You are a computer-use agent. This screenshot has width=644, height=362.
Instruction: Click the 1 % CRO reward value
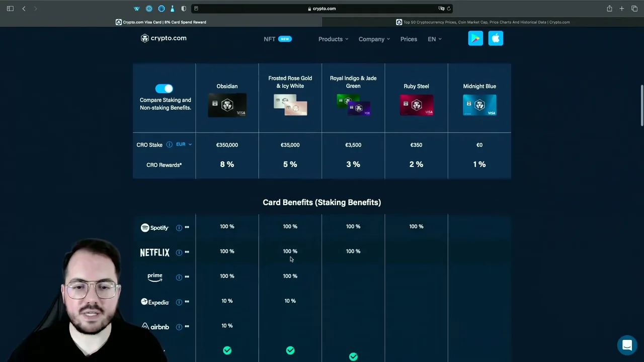coord(479,164)
